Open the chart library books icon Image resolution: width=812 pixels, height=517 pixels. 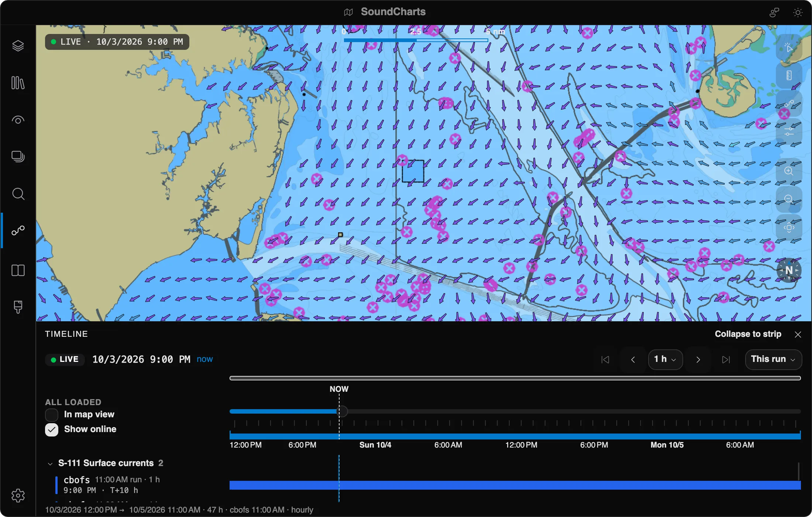coord(18,83)
